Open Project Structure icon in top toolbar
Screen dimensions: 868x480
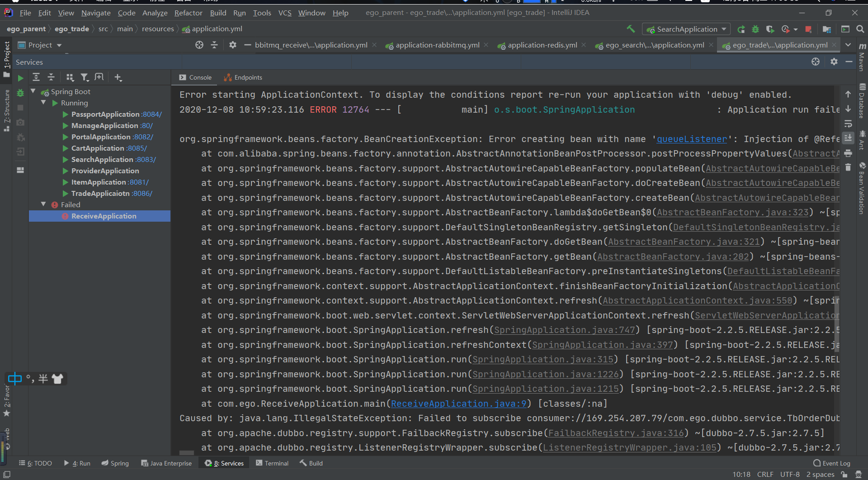coord(827,29)
